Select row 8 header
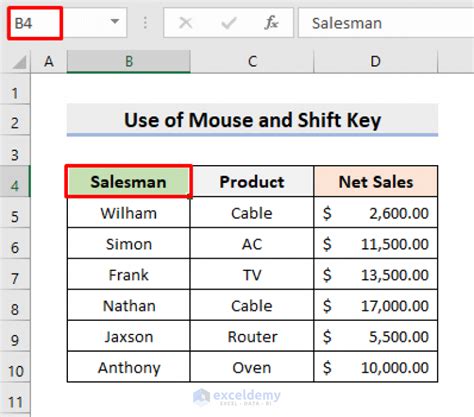Image resolution: width=474 pixels, height=417 pixels. [15, 305]
